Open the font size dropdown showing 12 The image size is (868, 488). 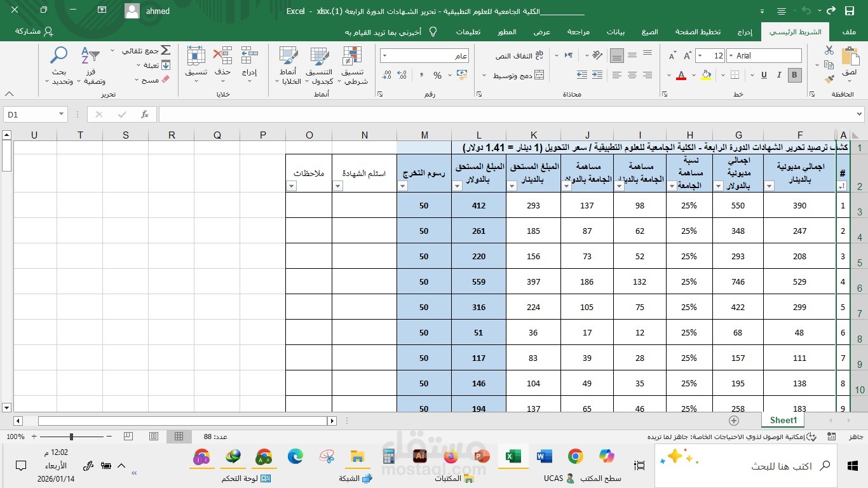tap(711, 56)
